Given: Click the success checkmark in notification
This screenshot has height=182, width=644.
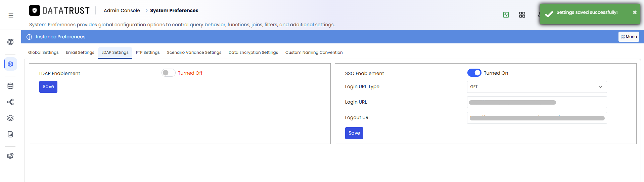Looking at the screenshot, I should [x=549, y=14].
